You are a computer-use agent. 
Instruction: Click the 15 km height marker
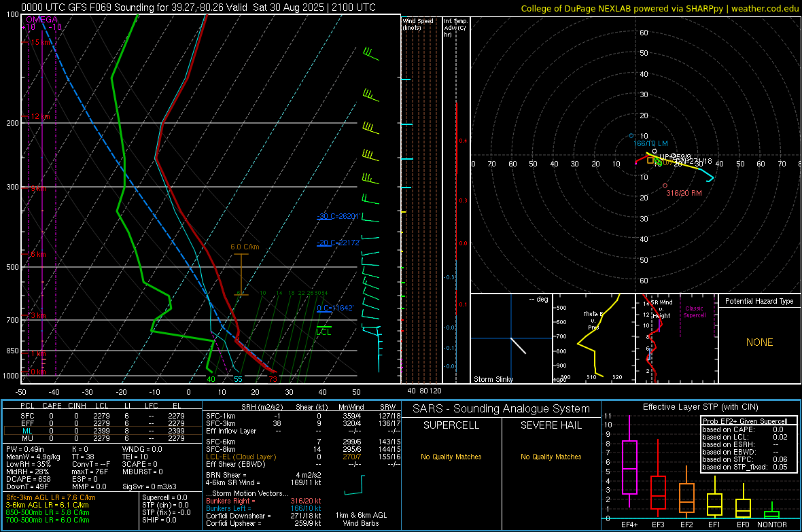coord(40,42)
